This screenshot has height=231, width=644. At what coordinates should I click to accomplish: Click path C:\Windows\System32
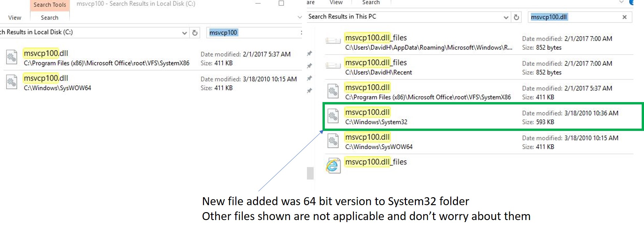pos(376,122)
